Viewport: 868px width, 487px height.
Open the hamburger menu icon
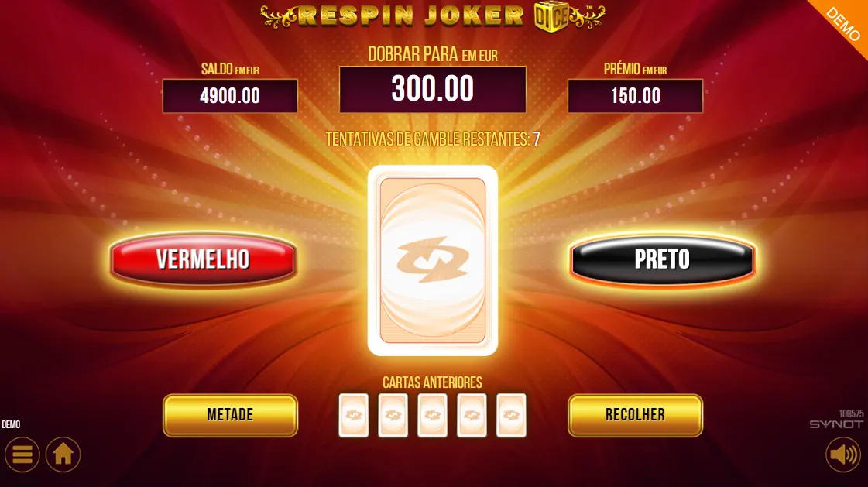22,454
